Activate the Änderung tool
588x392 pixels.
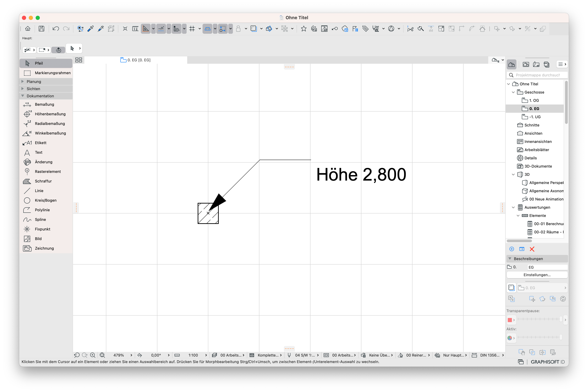[x=46, y=162]
